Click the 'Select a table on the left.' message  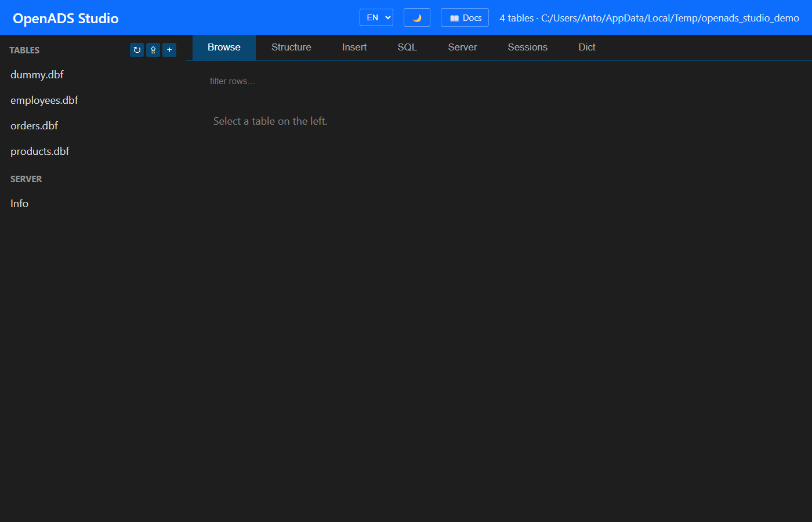coord(270,121)
